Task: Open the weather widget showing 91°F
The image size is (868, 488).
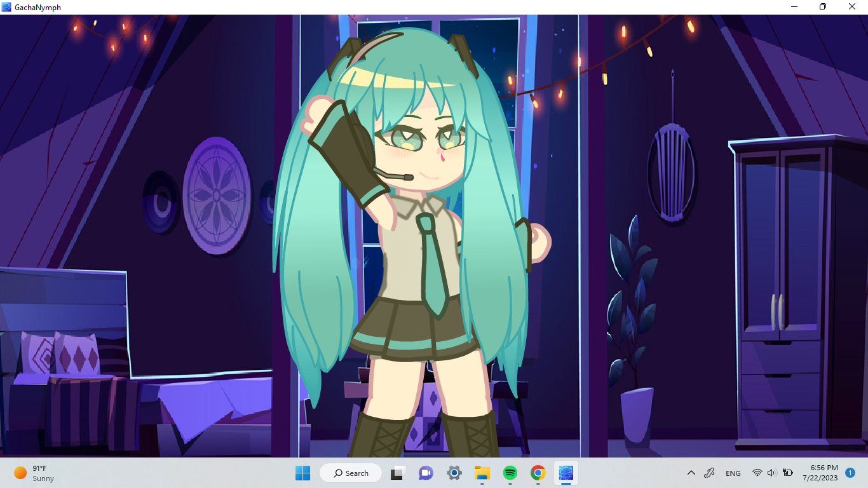Action: click(35, 473)
